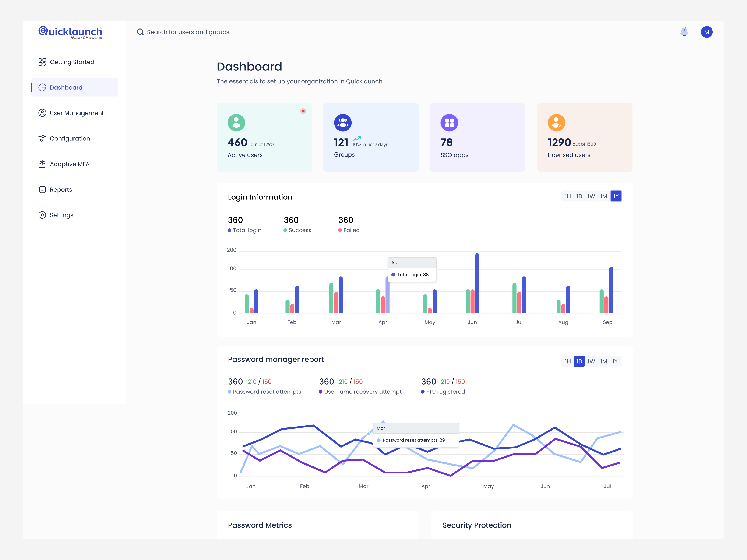The height and width of the screenshot is (560, 747).
Task: Click the 1D tab on Login Information
Action: point(579,196)
